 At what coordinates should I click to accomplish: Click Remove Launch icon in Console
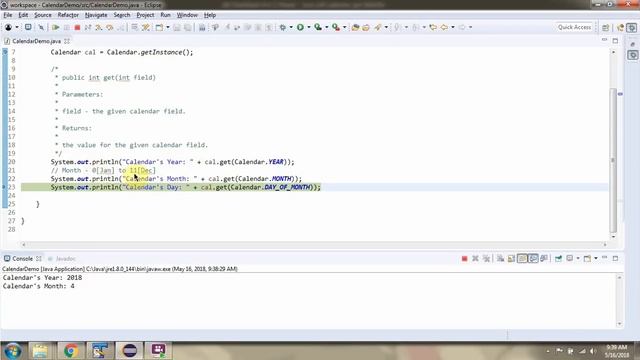(475, 258)
